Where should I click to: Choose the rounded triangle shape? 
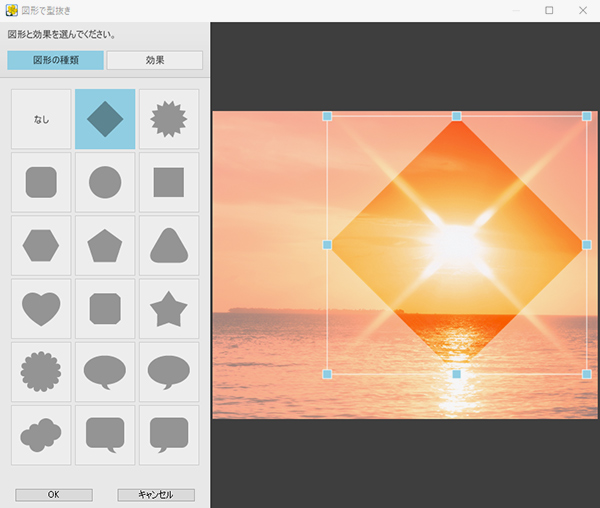click(x=168, y=246)
